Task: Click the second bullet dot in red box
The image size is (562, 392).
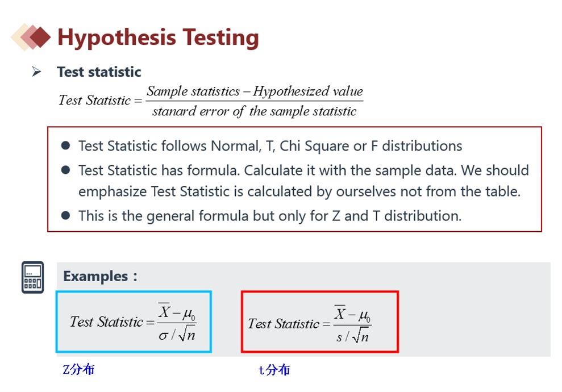Action: 65,169
